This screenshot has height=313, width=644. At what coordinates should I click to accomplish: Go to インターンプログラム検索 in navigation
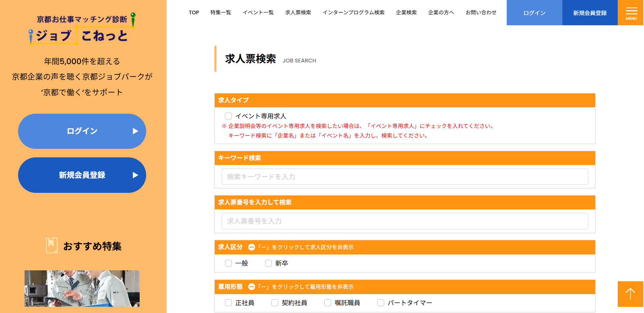coord(353,13)
